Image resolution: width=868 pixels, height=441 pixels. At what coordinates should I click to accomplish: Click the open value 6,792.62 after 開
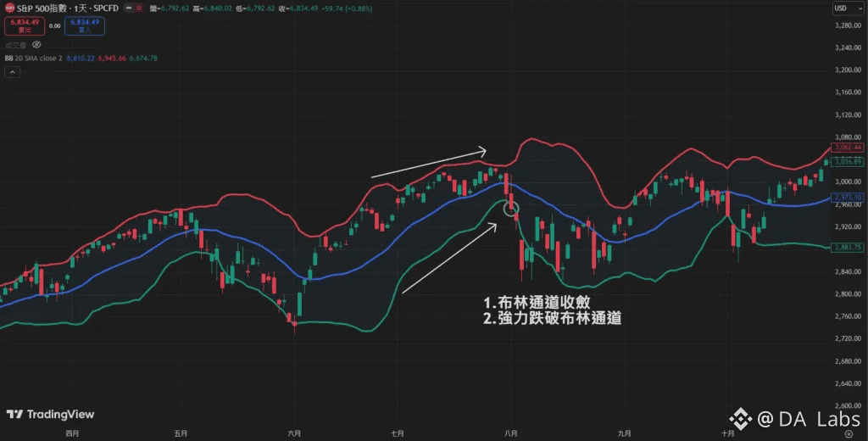pyautogui.click(x=173, y=8)
